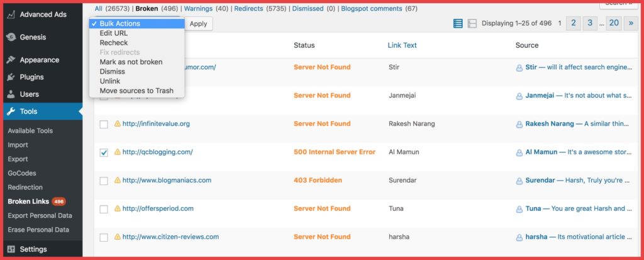Check the infinitevalue.org row checkbox
644x260 pixels.
[x=104, y=124]
